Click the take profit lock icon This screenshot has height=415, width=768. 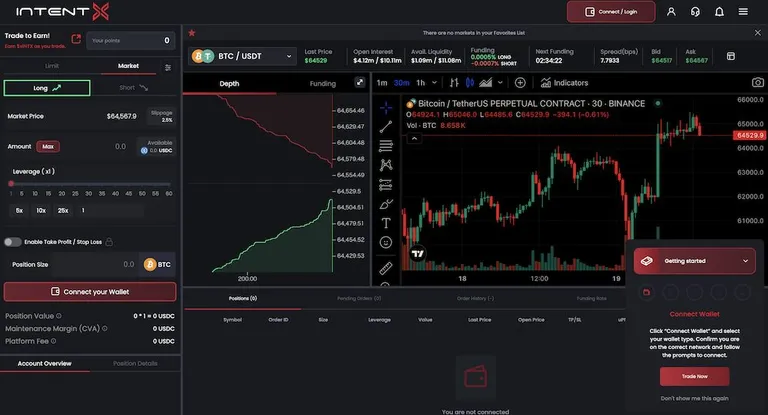coord(109,242)
